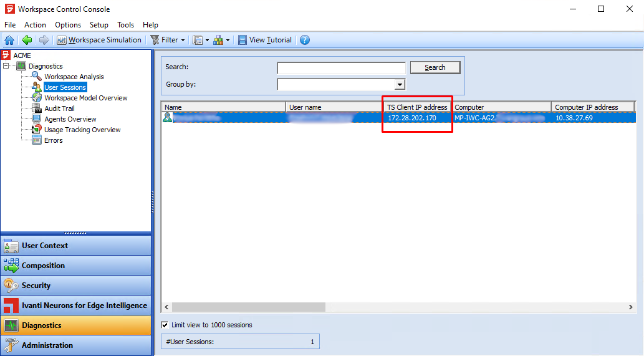Open Workspace Simulation

[99, 40]
